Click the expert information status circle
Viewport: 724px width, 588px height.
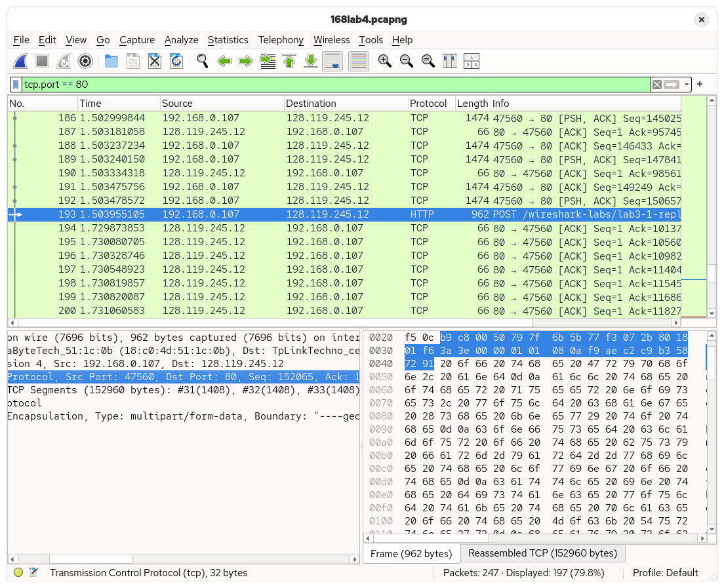click(x=18, y=572)
